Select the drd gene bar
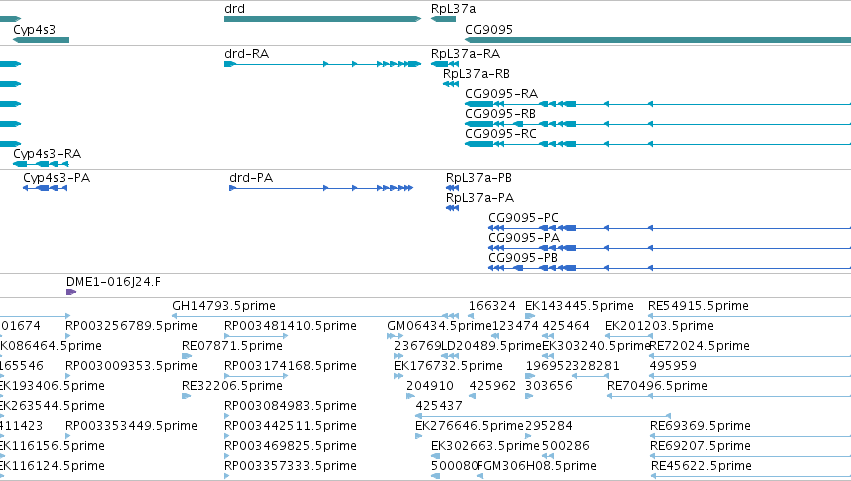The height and width of the screenshot is (481, 851). pyautogui.click(x=322, y=19)
